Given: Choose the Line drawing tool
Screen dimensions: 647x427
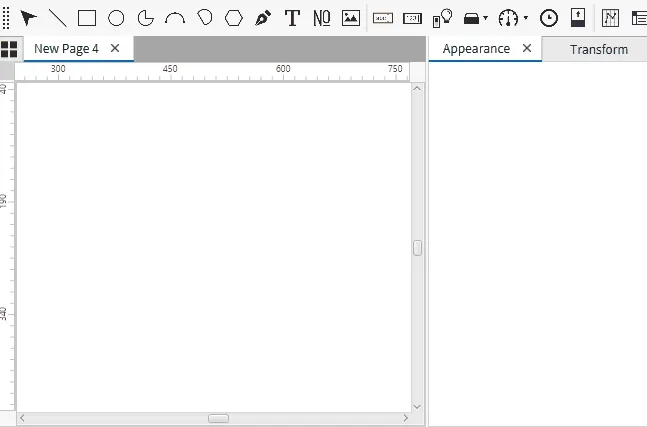Looking at the screenshot, I should pyautogui.click(x=58, y=18).
